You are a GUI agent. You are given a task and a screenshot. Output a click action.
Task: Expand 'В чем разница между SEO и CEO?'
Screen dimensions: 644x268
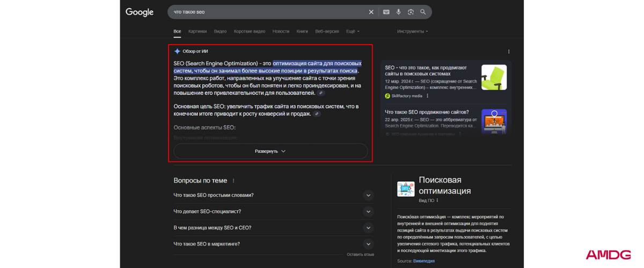tap(273, 228)
